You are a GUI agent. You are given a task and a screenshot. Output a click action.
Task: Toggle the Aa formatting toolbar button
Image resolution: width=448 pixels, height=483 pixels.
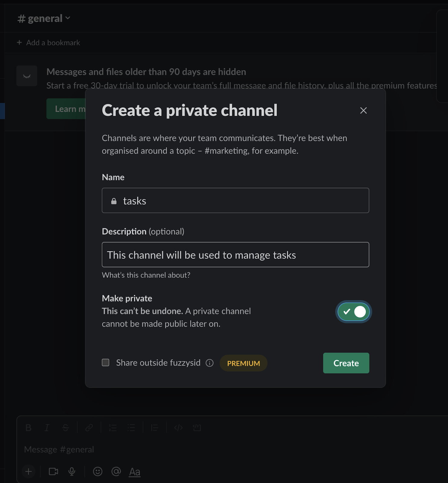(x=135, y=472)
